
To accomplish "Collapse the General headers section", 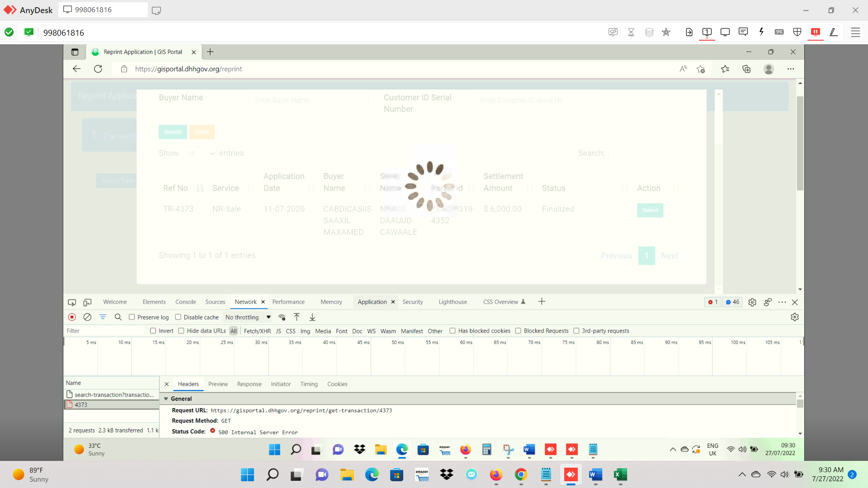I will [x=166, y=399].
